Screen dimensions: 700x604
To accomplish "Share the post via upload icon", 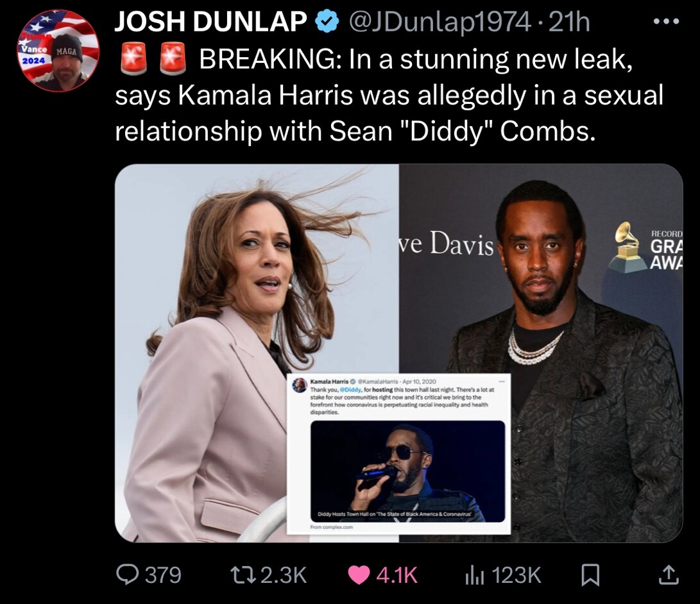I will click(669, 575).
